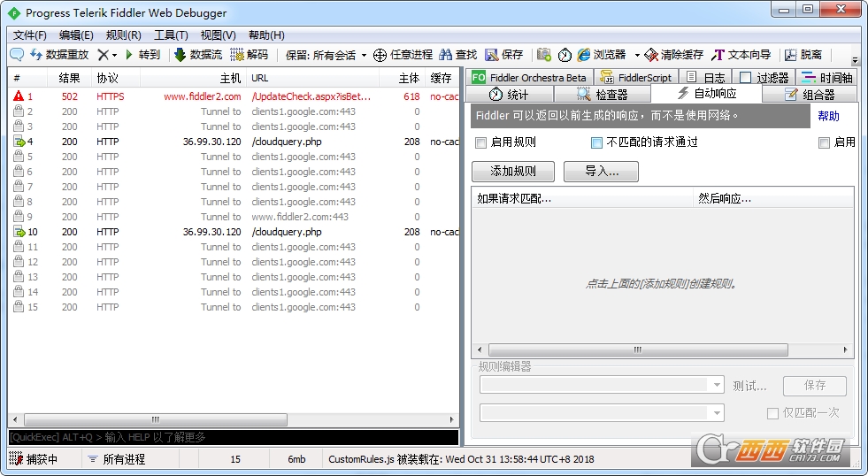Click the timer stopwatch toolbar icon

[565, 55]
